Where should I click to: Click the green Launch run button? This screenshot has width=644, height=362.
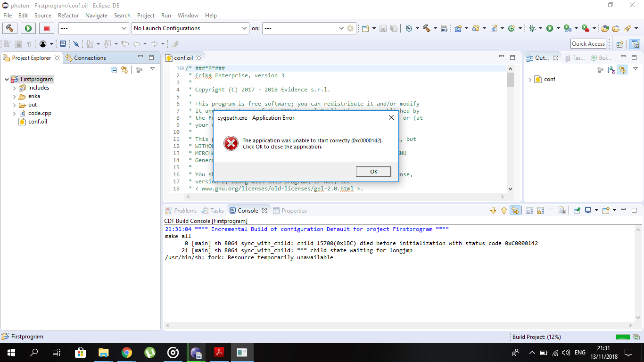pyautogui.click(x=28, y=28)
